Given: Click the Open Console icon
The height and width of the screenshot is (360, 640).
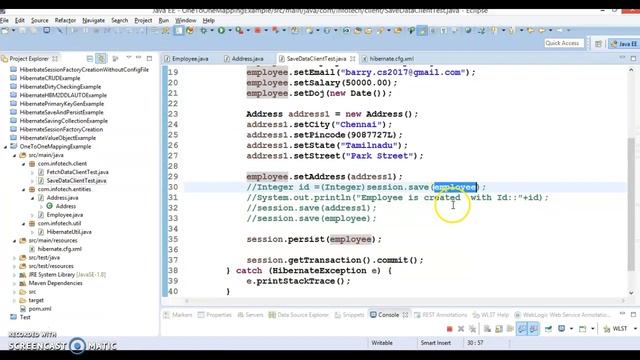Looking at the screenshot, I should tap(582, 329).
